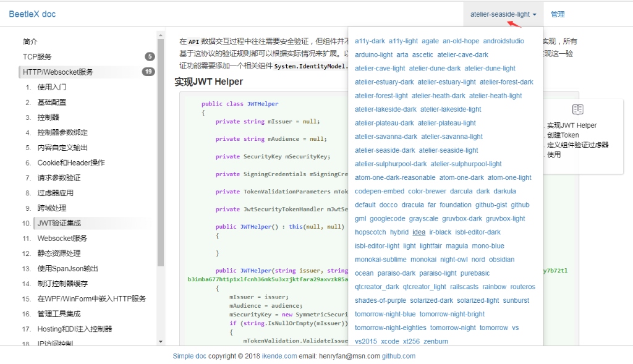Viewport: 633px width, 364px height.
Task: Pick the monokai-sublime theme
Action: click(380, 260)
